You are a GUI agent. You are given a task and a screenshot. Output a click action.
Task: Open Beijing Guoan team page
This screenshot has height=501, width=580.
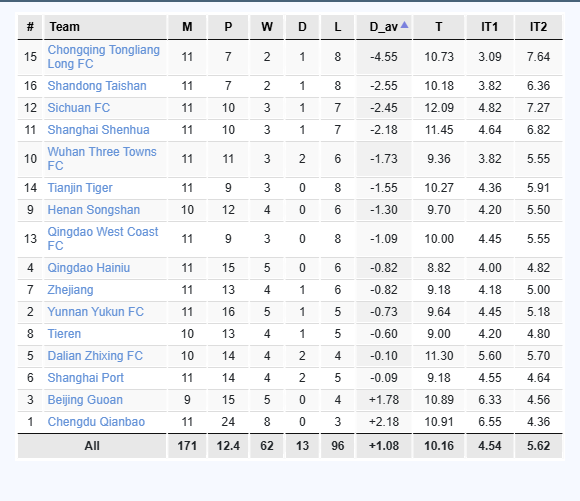(x=85, y=400)
